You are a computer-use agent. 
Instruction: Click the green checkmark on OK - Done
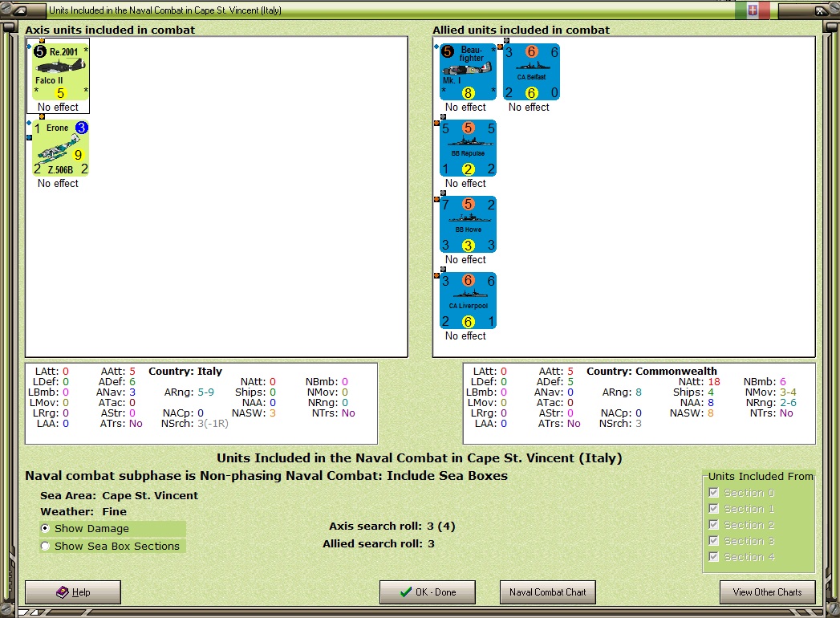click(x=406, y=592)
